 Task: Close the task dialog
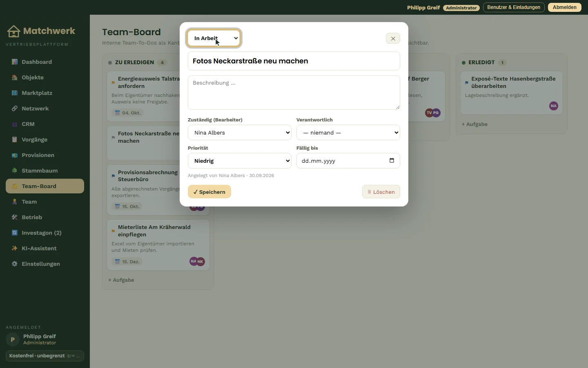click(393, 38)
